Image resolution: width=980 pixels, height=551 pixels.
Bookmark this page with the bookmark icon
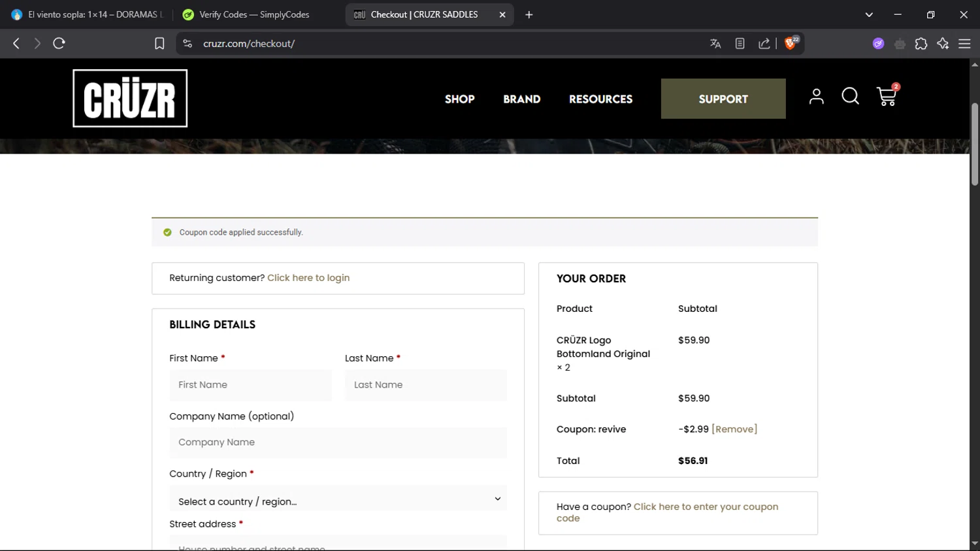click(x=159, y=44)
